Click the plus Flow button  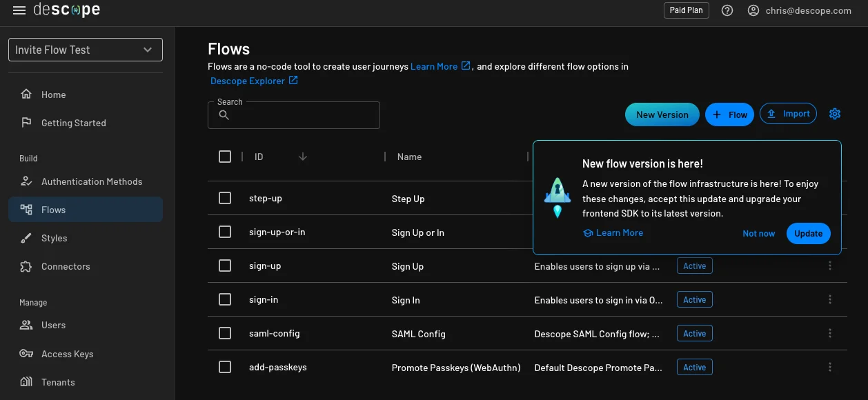coord(729,114)
